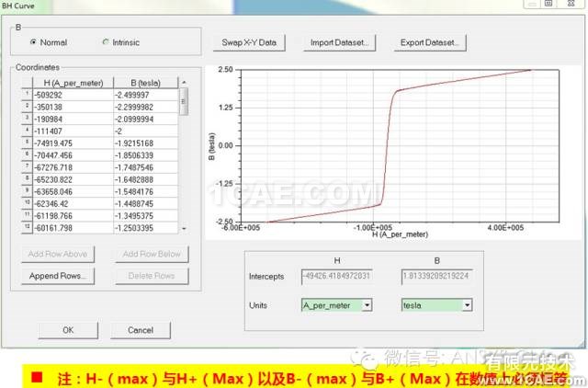This screenshot has height=388, width=588.
Task: Click H cell -61198.766
Action: (73, 216)
